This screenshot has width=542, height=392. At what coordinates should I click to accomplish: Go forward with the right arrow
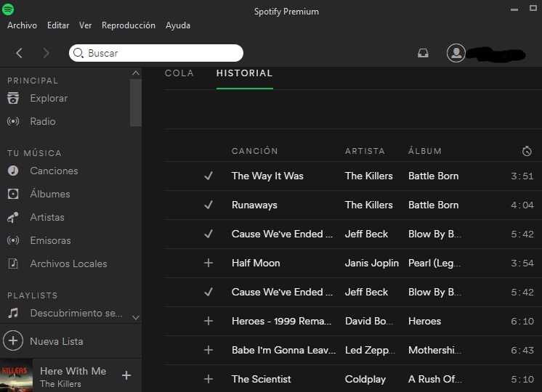pos(46,53)
